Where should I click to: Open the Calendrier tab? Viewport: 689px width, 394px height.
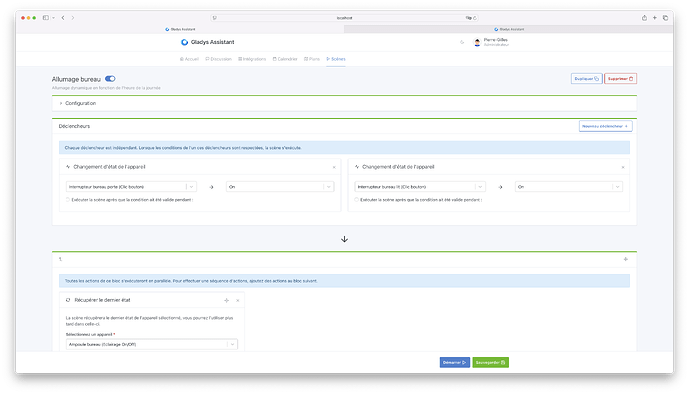[x=285, y=59]
